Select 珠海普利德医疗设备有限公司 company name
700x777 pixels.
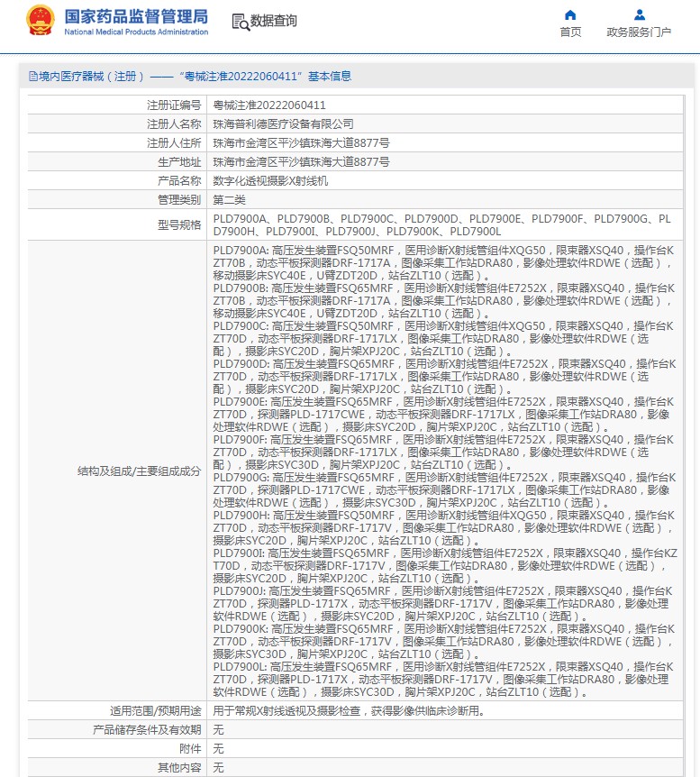tap(284, 123)
